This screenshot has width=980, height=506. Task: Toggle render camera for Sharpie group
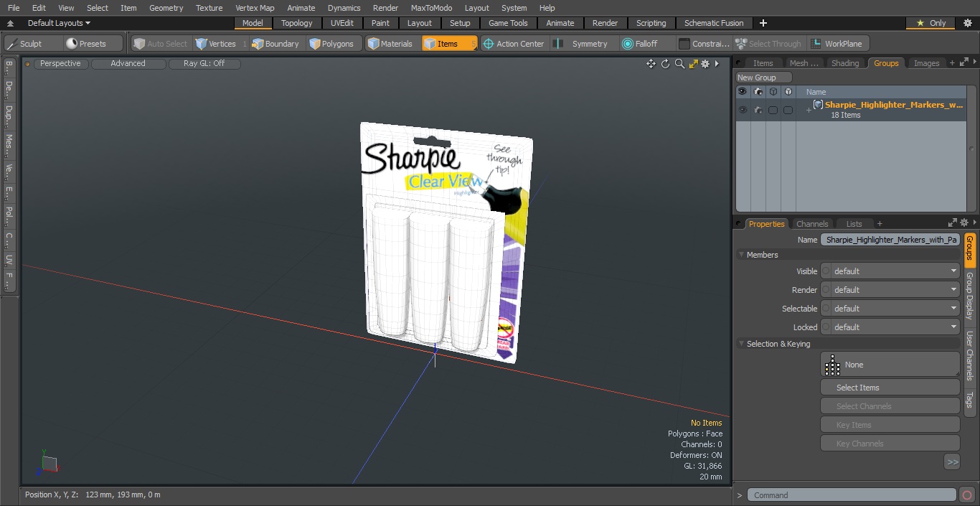coord(758,110)
